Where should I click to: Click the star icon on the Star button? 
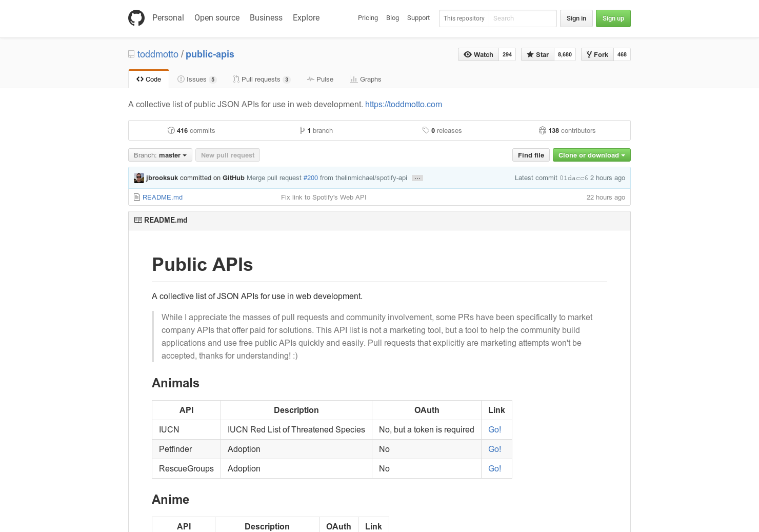point(529,54)
